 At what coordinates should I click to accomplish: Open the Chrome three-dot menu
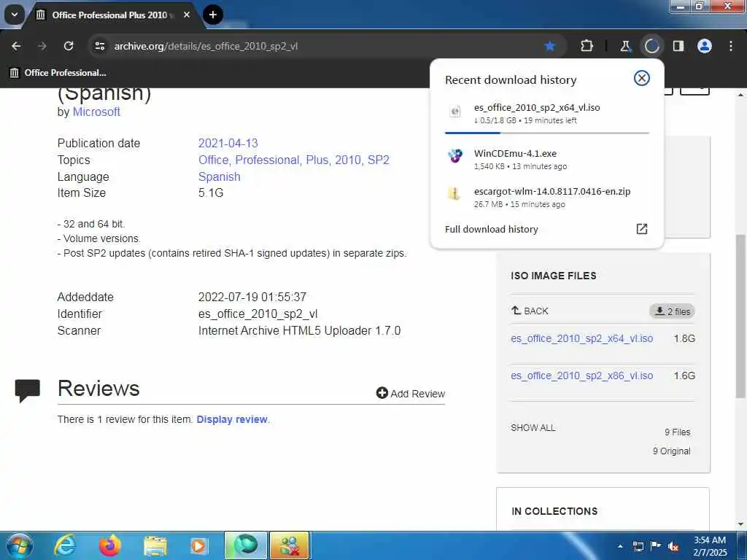pos(731,46)
